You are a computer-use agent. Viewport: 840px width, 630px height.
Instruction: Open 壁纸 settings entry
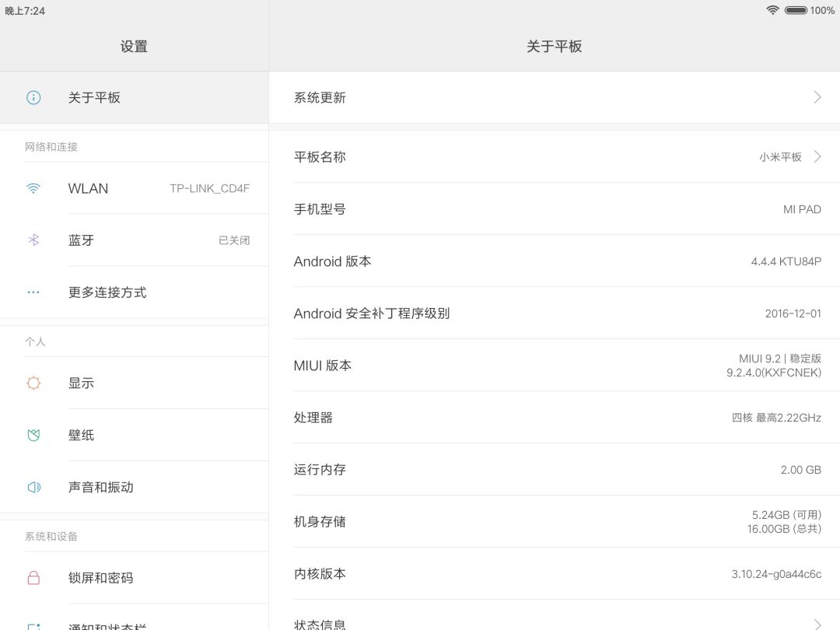point(134,435)
